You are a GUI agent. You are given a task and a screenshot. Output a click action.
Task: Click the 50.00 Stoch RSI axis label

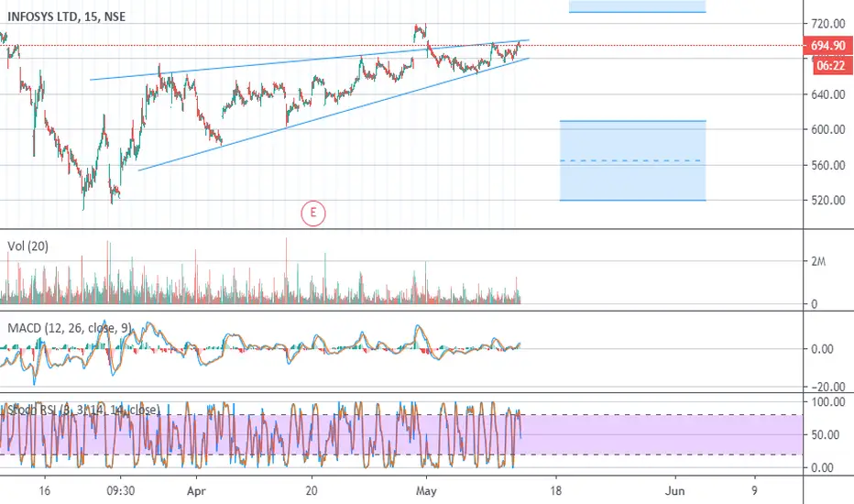825,434
